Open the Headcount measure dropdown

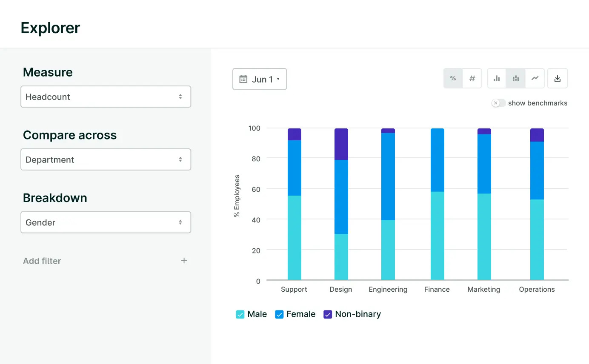(x=106, y=97)
